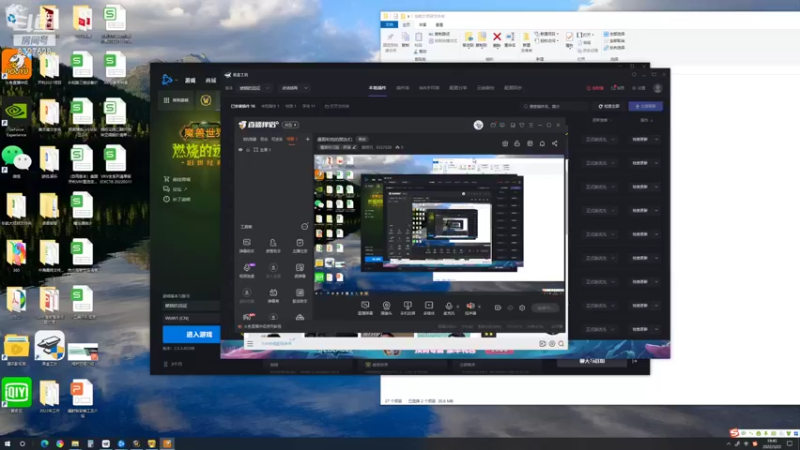Image resolution: width=800 pixels, height=450 pixels.
Task: Click plugin search field in plugin manager
Action: click(555, 106)
